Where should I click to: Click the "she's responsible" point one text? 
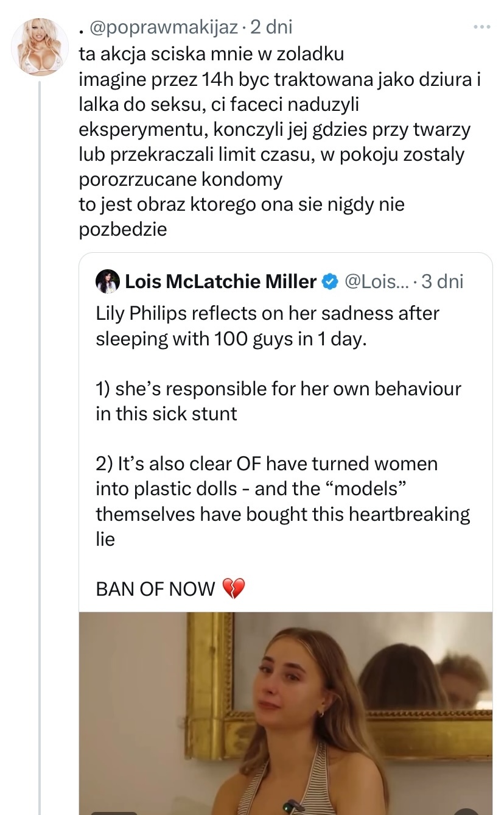(278, 401)
